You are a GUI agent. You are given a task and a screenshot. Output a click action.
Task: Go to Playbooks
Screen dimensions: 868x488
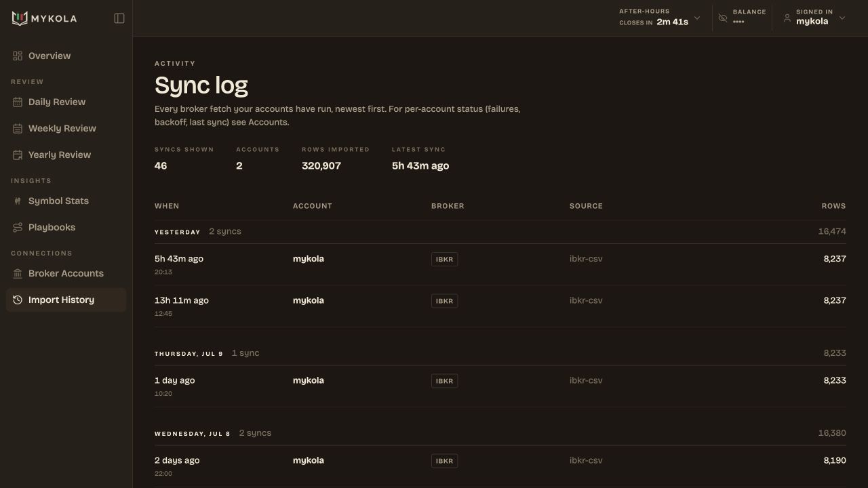[66, 227]
